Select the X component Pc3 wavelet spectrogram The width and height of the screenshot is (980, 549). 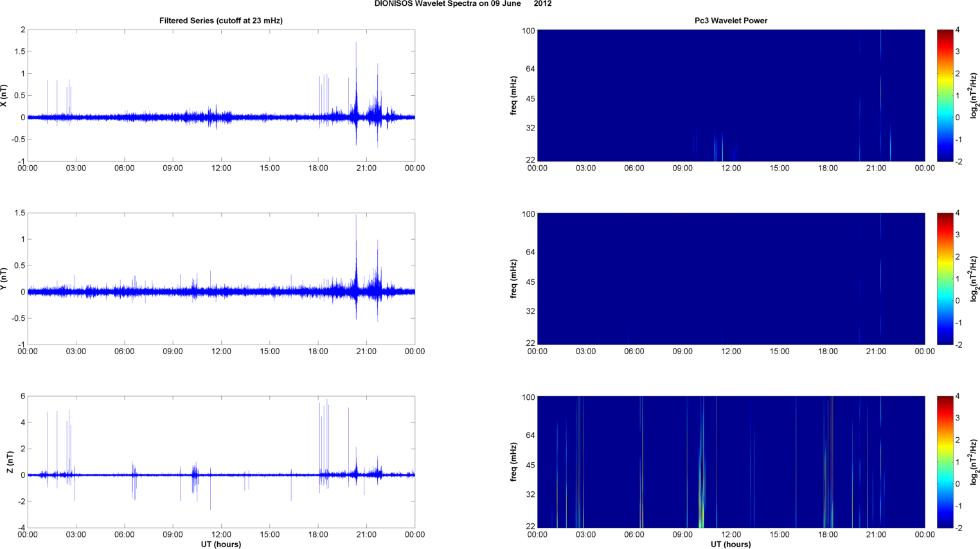point(731,95)
